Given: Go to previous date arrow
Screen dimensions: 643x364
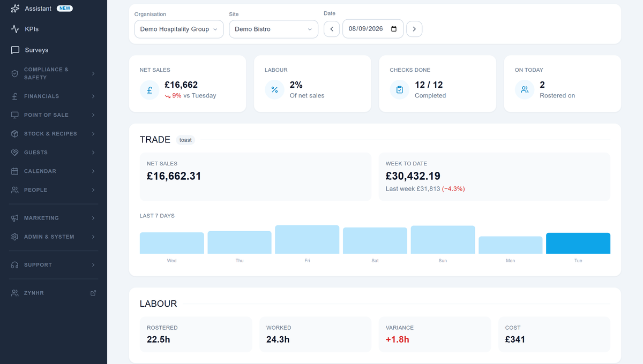Looking at the screenshot, I should (x=332, y=29).
